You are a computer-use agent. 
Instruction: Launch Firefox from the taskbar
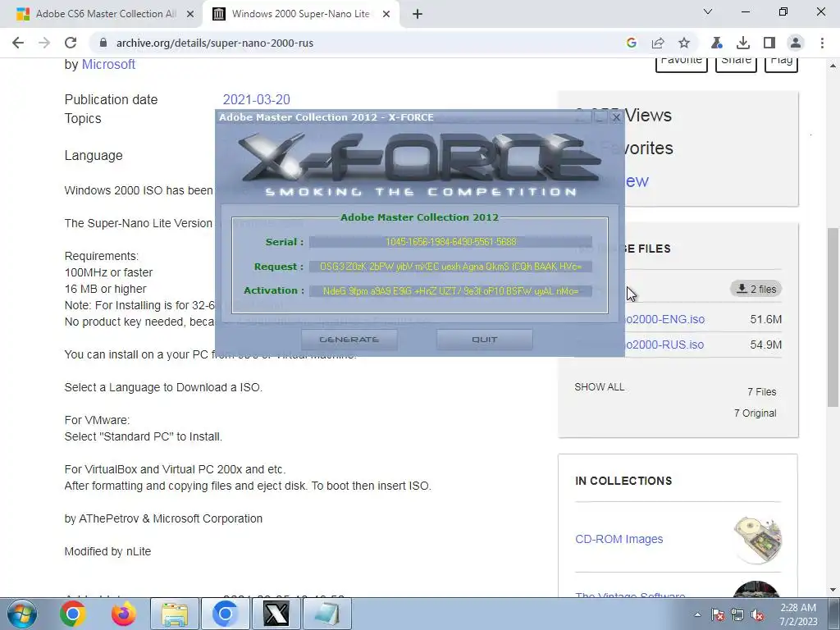pos(124,614)
